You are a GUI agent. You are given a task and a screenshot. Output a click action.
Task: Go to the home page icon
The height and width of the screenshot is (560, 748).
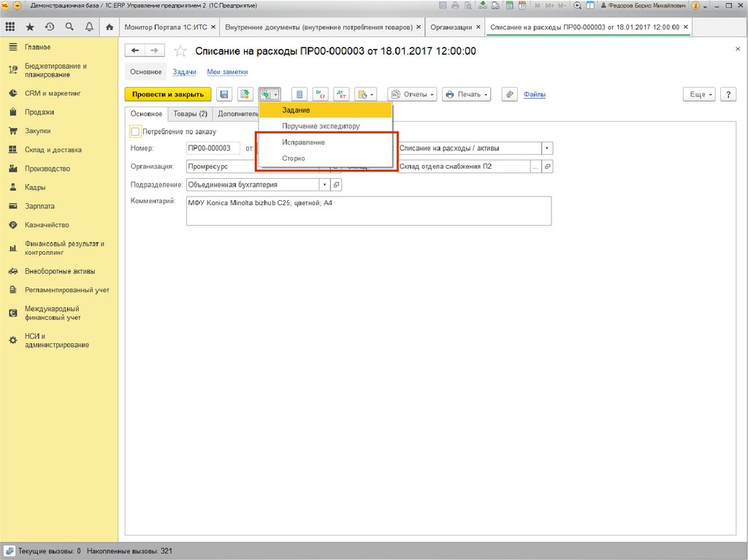click(110, 27)
